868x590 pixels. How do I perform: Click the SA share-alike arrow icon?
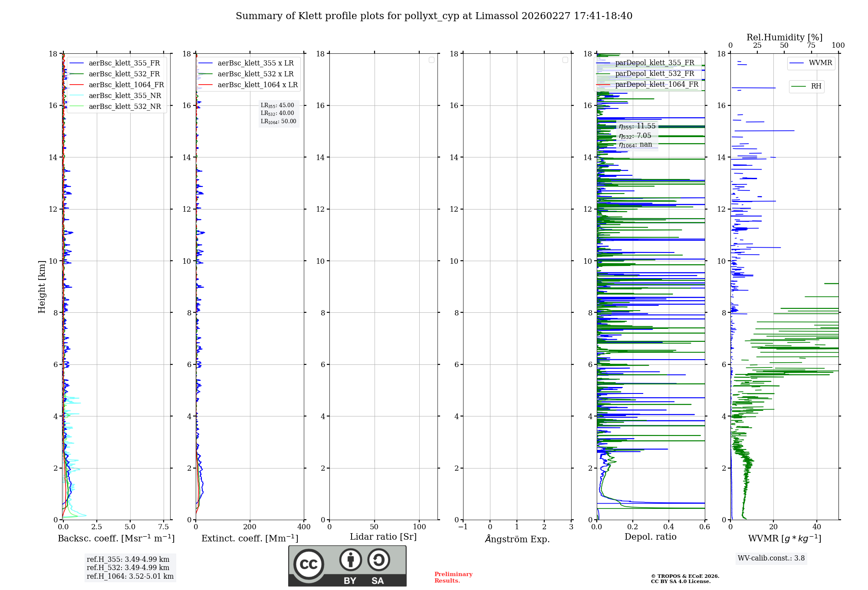tap(378, 560)
